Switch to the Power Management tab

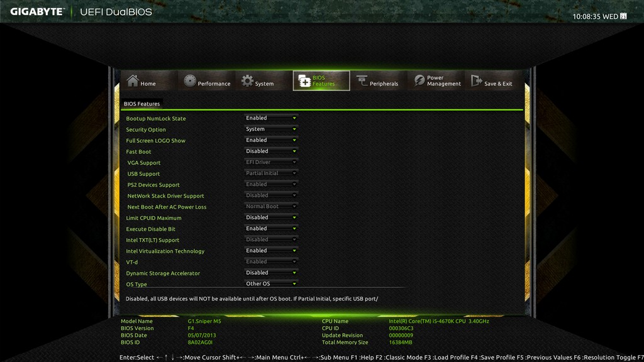coord(436,80)
